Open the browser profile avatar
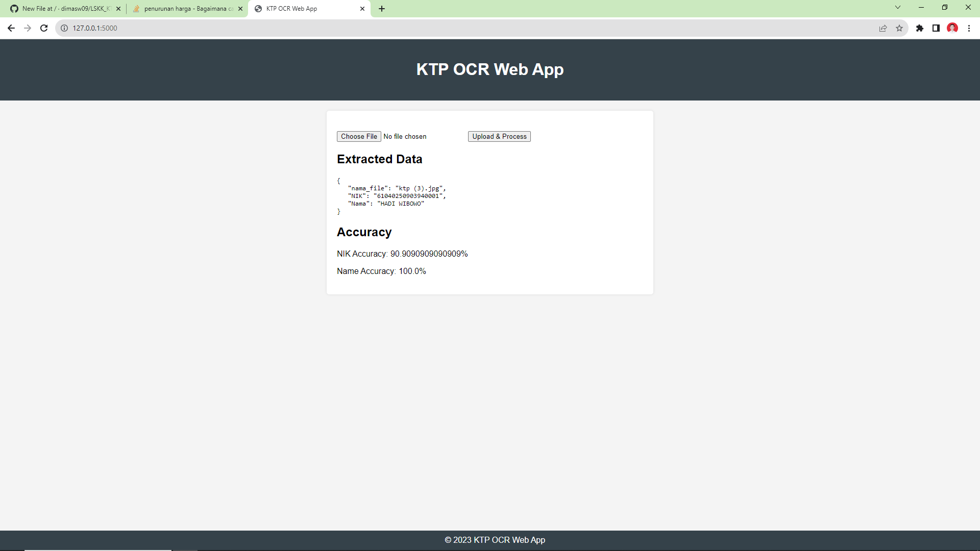The image size is (980, 551). tap(952, 28)
